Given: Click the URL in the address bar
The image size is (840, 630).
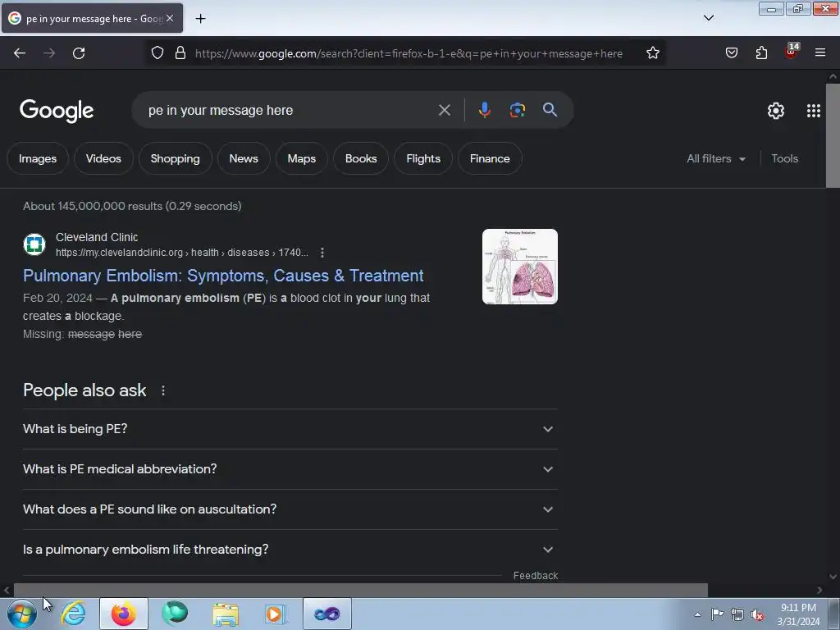Looking at the screenshot, I should click(409, 53).
